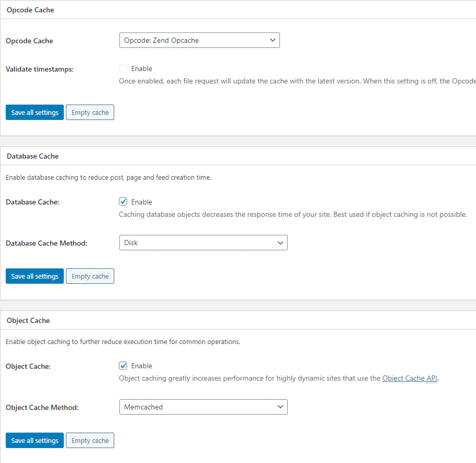Uncheck the Database Cache Enable checkbox
This screenshot has height=463, width=476.
tap(123, 202)
